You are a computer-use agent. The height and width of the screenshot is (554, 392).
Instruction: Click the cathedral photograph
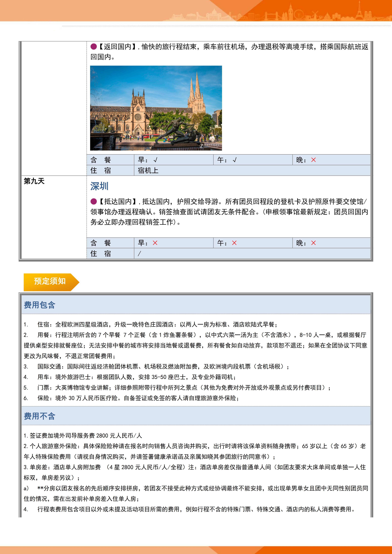click(156, 108)
